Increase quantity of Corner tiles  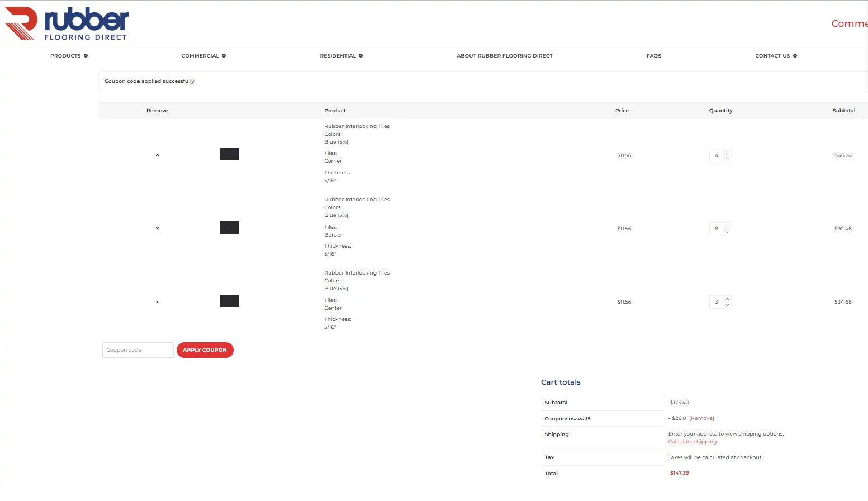click(x=727, y=152)
